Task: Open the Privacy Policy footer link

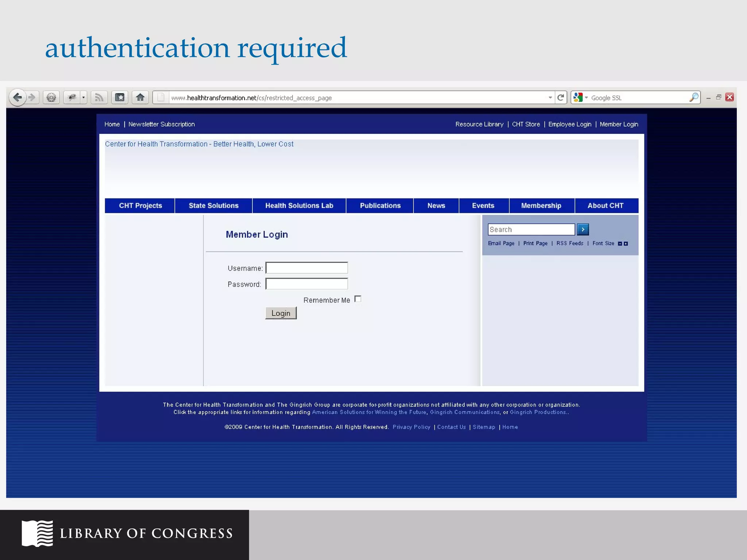Action: point(411,427)
